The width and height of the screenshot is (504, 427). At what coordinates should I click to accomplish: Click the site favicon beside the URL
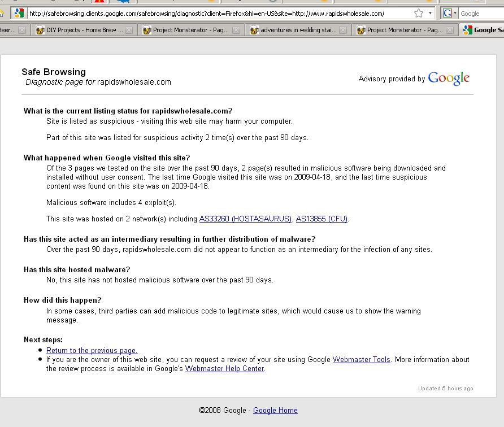coord(19,13)
